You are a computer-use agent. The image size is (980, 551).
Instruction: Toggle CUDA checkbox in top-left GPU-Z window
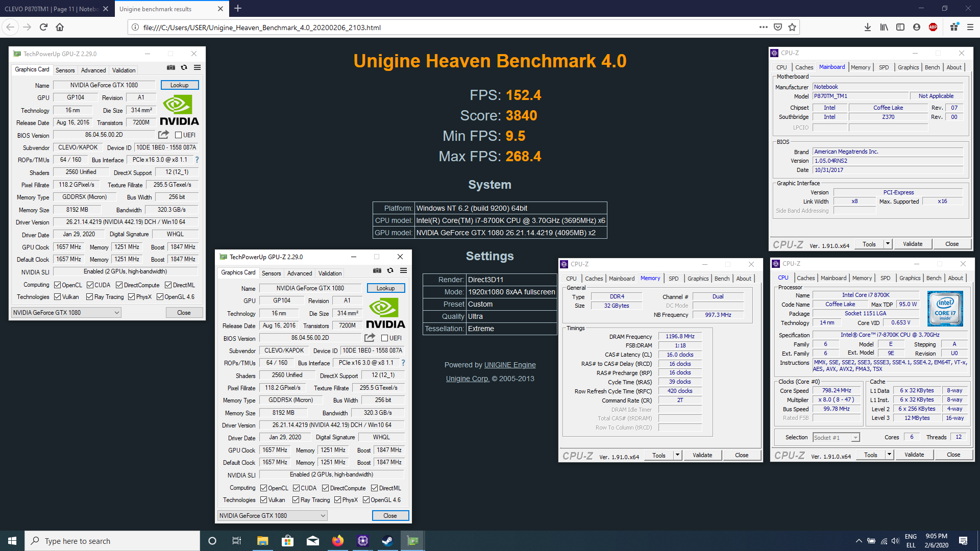tap(90, 285)
